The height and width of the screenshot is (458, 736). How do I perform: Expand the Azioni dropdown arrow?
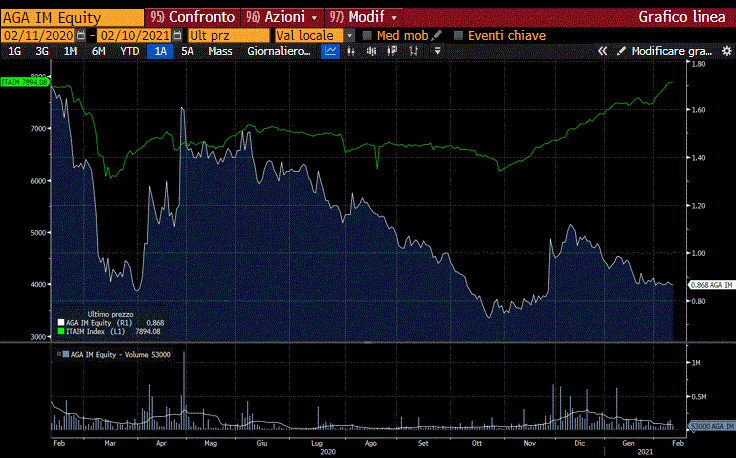pyautogui.click(x=315, y=17)
